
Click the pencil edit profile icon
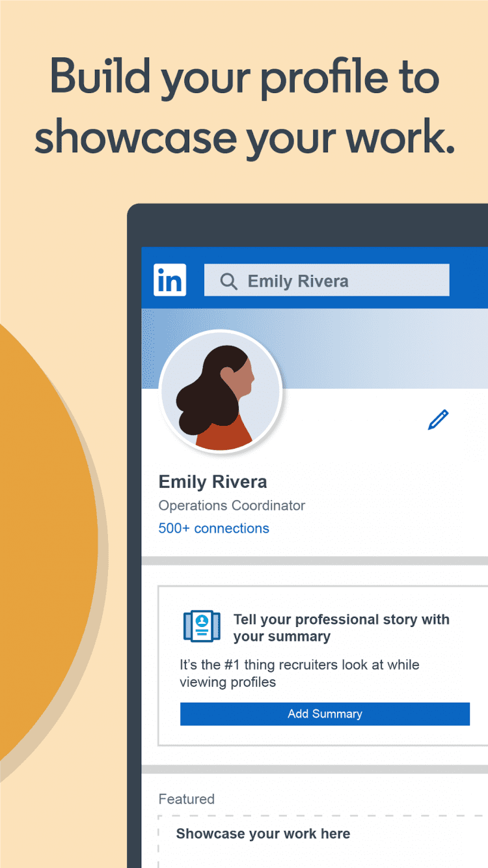click(439, 419)
